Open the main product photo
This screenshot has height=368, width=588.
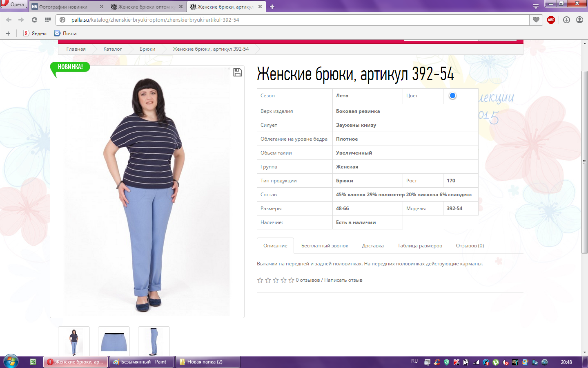[x=147, y=191]
